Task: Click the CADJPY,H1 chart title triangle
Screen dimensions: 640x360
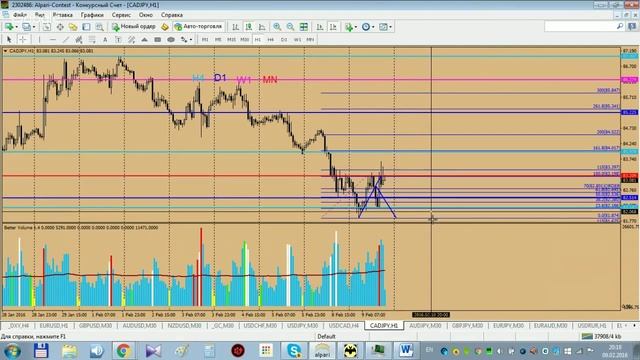Action: pos(5,51)
